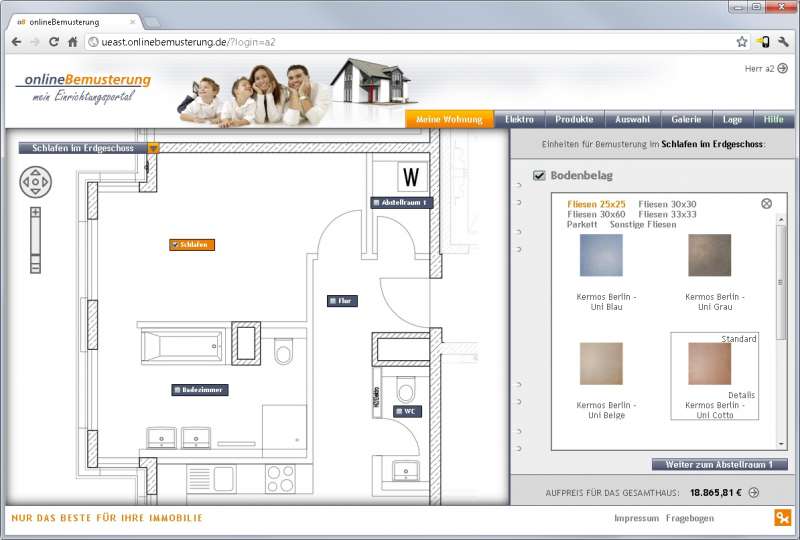Screen dimensions: 800x540
Task: Toggle the Bodenbelag checkbox
Action: coord(539,176)
